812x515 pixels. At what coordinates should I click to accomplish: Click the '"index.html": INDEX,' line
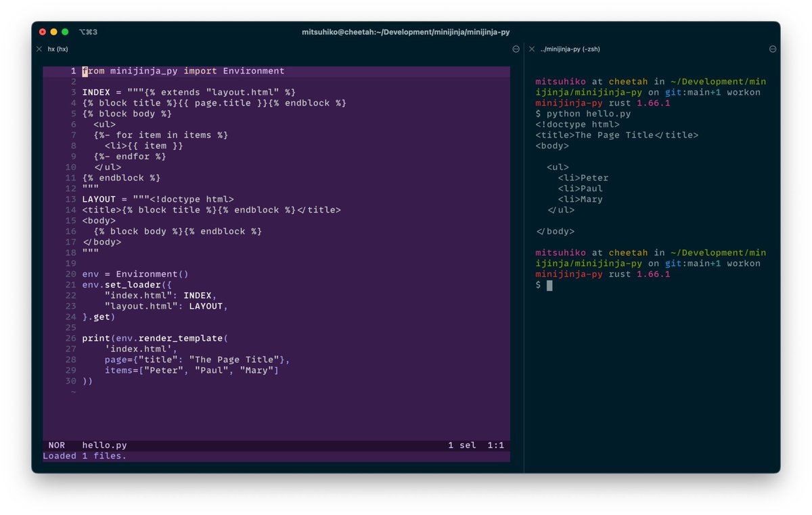(x=161, y=296)
